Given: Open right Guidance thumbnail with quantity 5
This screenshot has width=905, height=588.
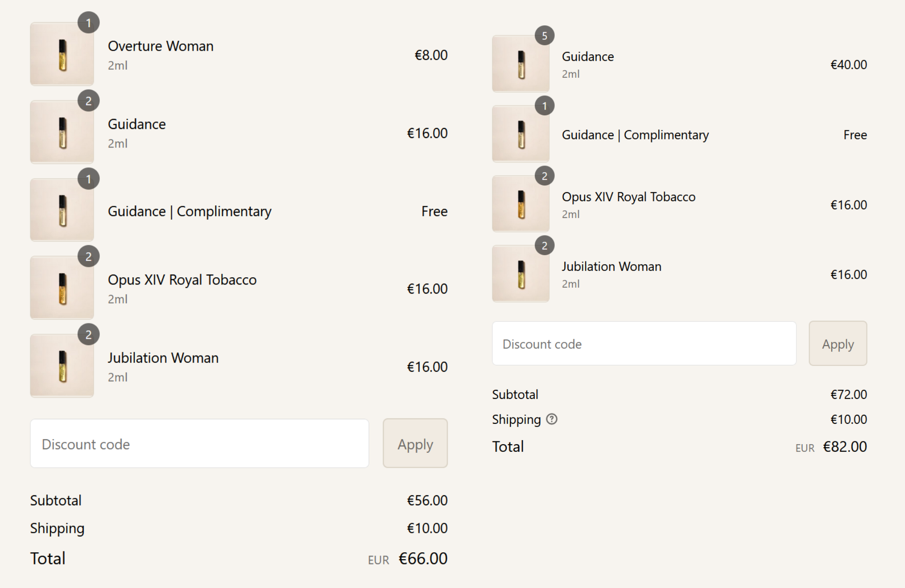Looking at the screenshot, I should (x=521, y=64).
